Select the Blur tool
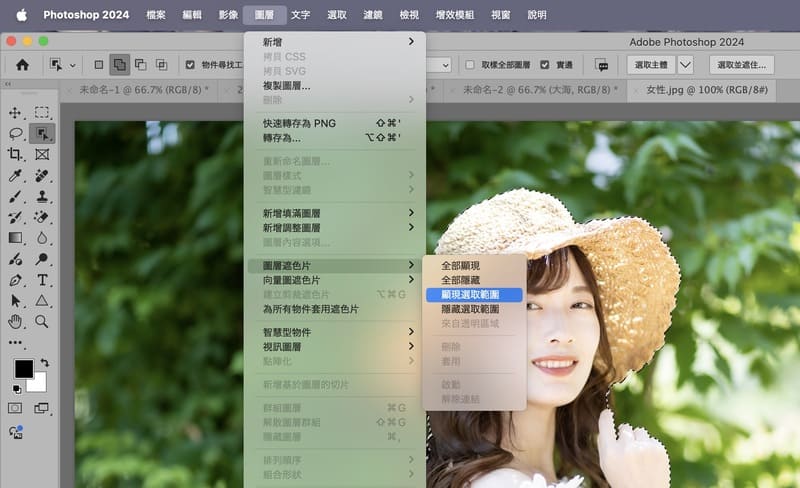 42,238
